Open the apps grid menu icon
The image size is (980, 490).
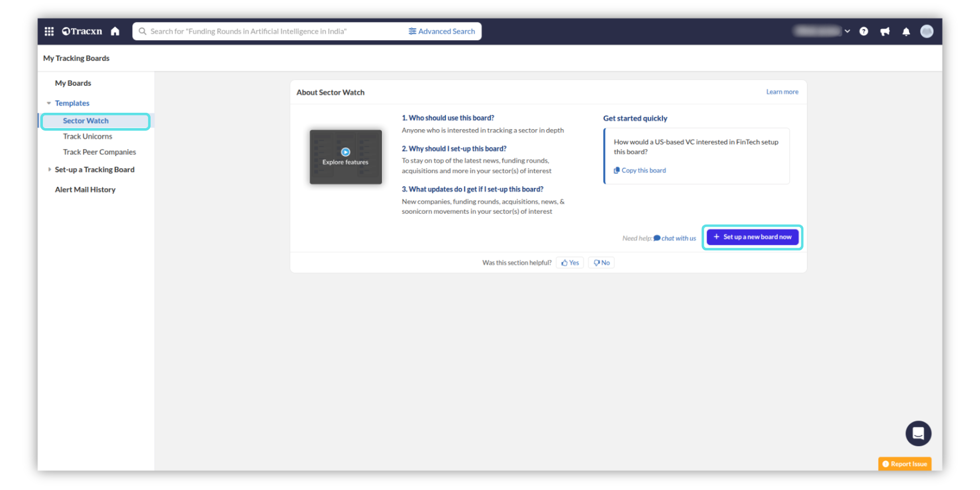pos(49,32)
